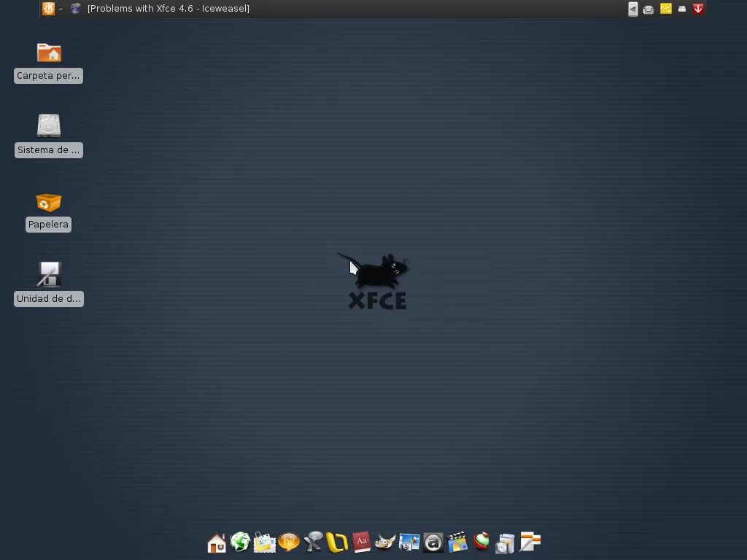
Task: Open the home folder icon in the dock
Action: tap(216, 542)
